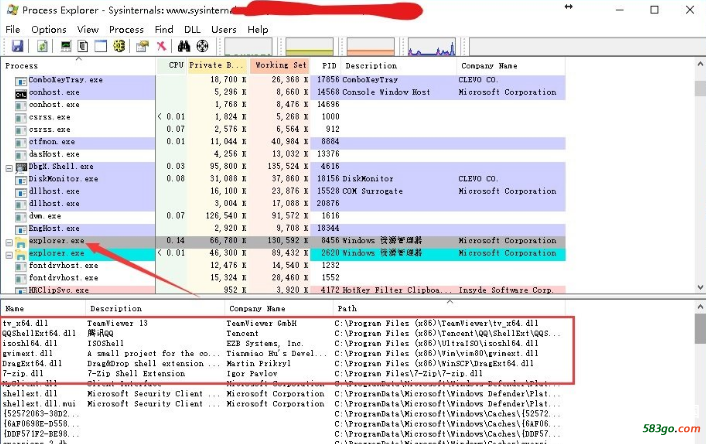
Task: Sort by the PID column header
Action: point(326,66)
